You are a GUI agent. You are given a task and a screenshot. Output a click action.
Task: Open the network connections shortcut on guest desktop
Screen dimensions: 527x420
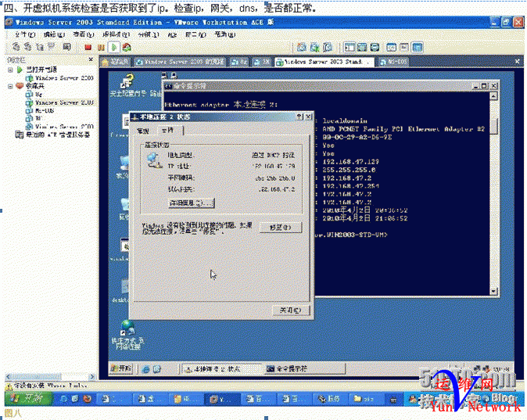pos(127,336)
